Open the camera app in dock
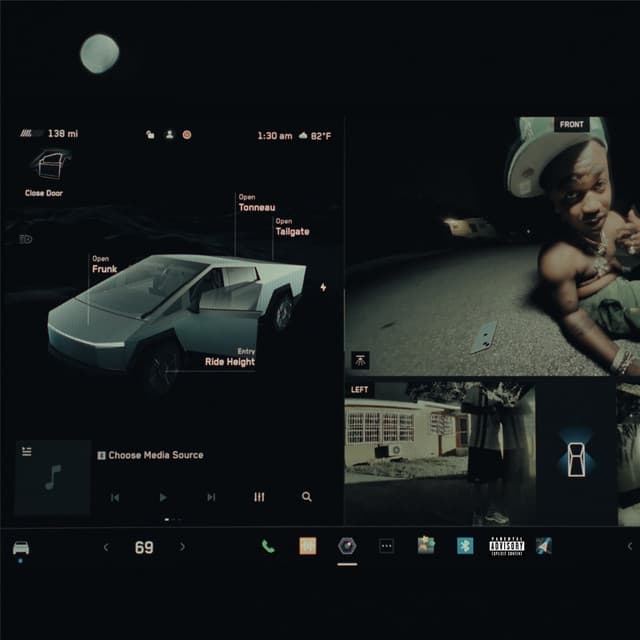This screenshot has height=640, width=640. pyautogui.click(x=347, y=546)
